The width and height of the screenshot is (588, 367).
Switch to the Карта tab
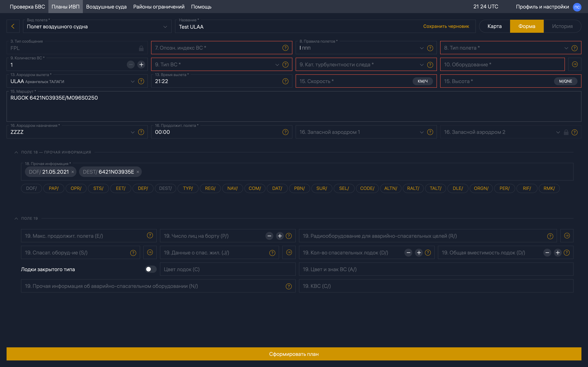494,26
